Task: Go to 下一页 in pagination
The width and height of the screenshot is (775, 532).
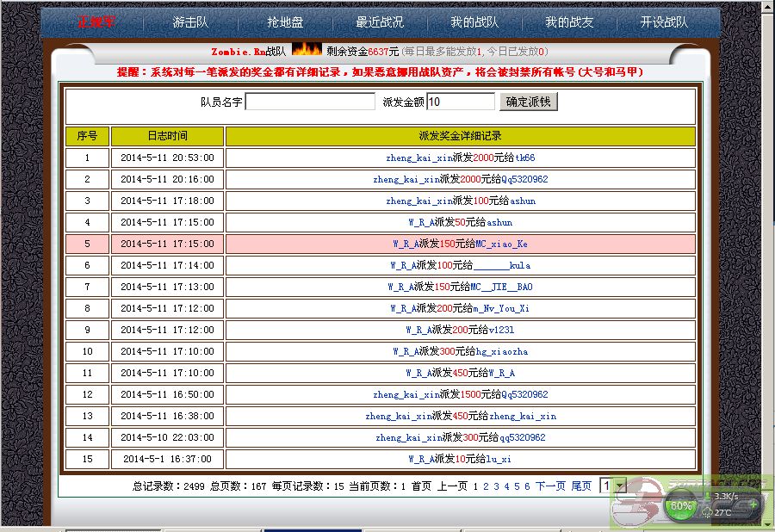Action: (550, 486)
